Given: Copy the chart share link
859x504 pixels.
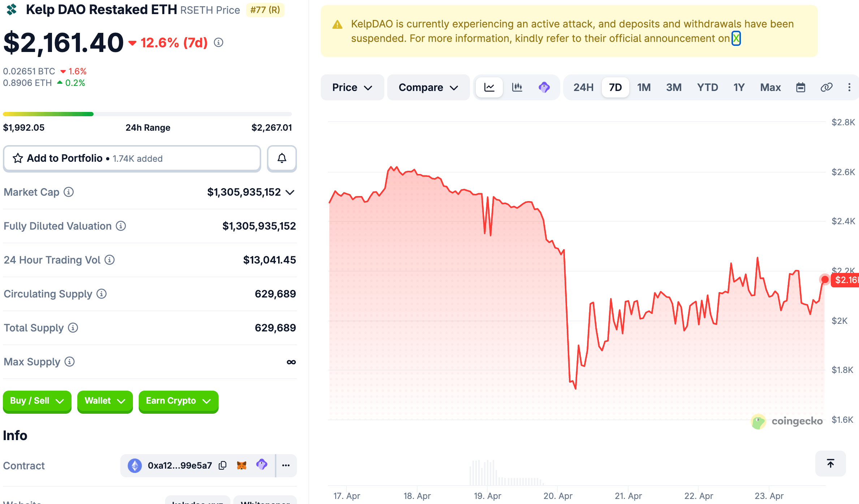Looking at the screenshot, I should pos(826,87).
